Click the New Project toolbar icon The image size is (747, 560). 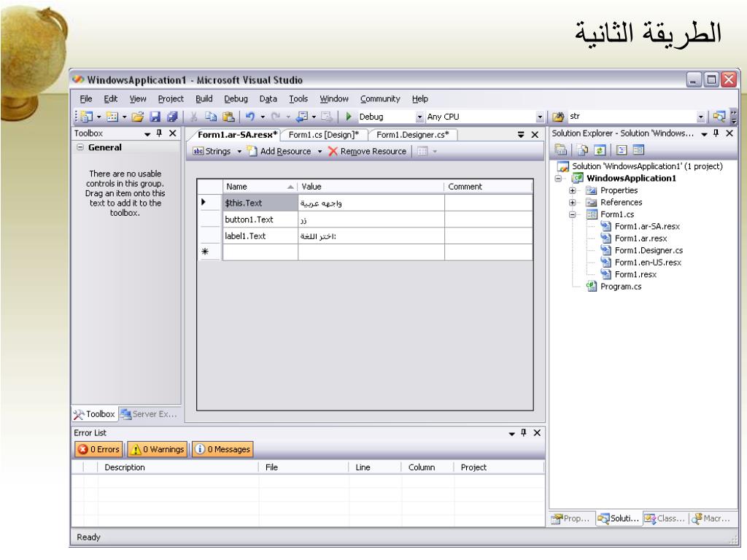click(86, 116)
